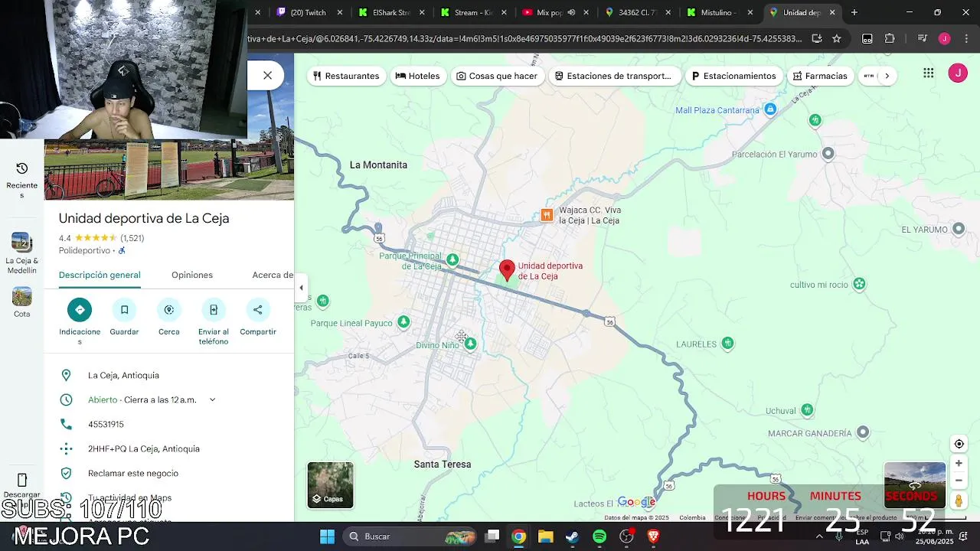Image resolution: width=980 pixels, height=551 pixels.
Task: Mute the audio on the Mix tab
Action: point(571,12)
